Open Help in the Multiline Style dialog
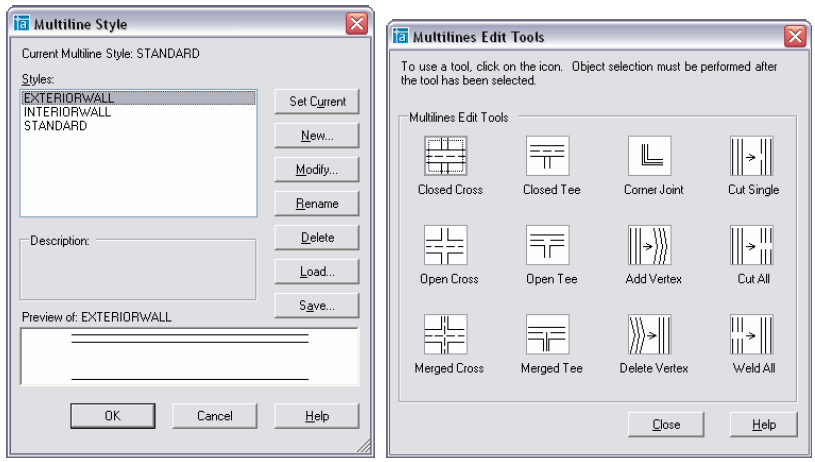Screen dimensions: 815x462 (x=317, y=416)
